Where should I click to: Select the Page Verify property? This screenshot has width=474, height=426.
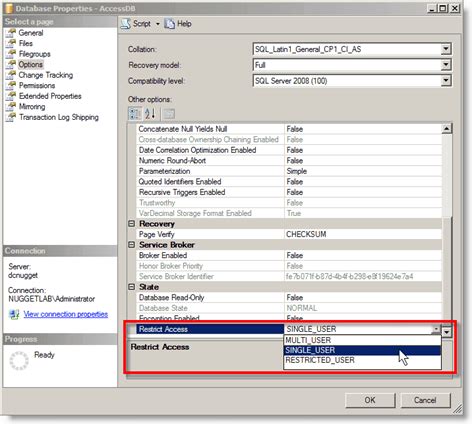pos(289,234)
